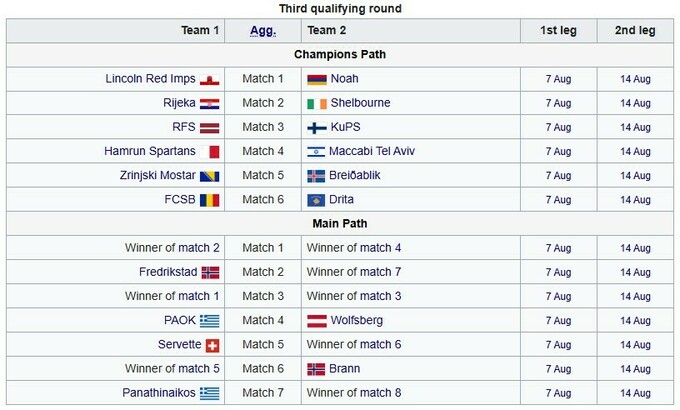Click the Swiss flag beside Servette
Viewport: 680px width, 410px height.
pos(211,345)
